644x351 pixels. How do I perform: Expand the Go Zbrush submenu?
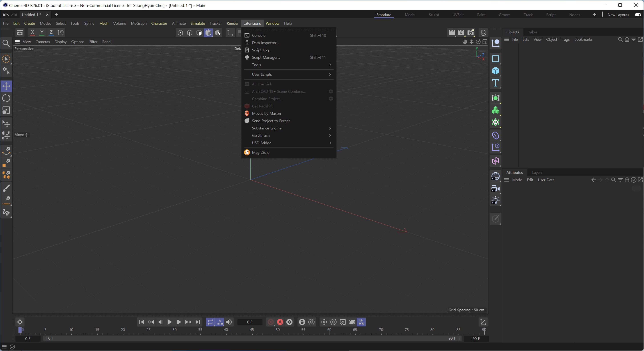[x=289, y=135]
